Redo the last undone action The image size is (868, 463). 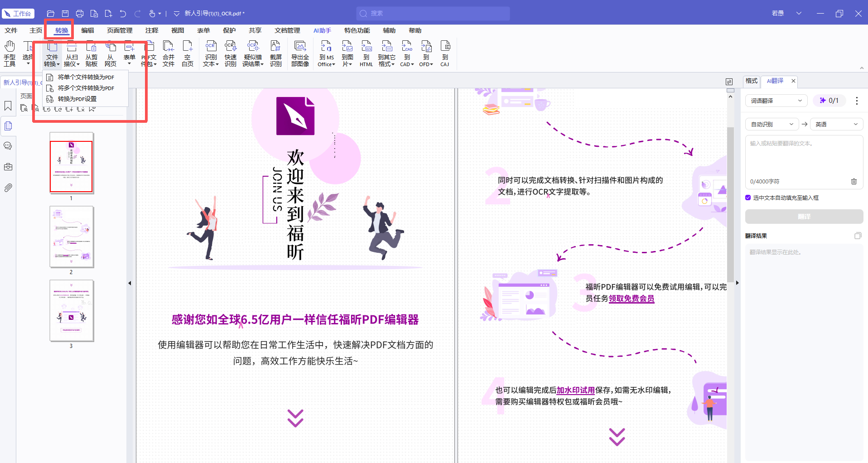tap(137, 14)
